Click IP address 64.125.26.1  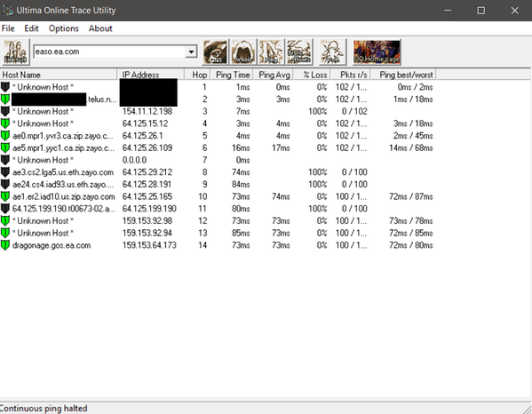tap(142, 136)
